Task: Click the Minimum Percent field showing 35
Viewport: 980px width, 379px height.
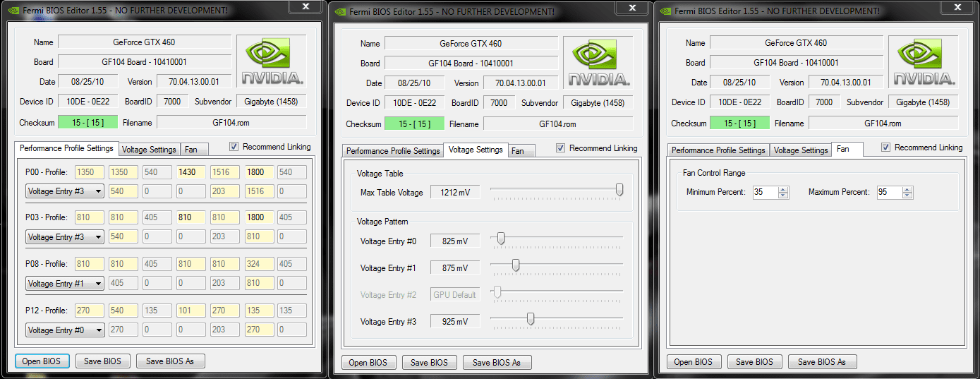Action: click(x=766, y=192)
